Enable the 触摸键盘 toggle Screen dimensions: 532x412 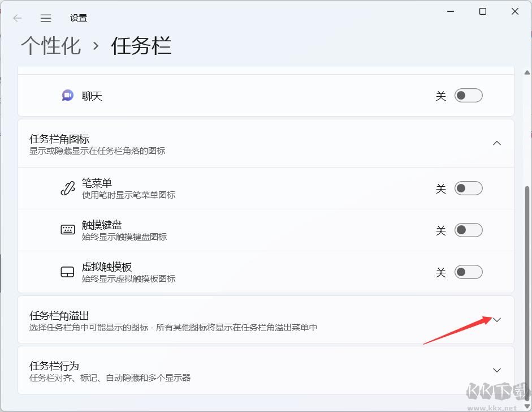click(x=468, y=230)
